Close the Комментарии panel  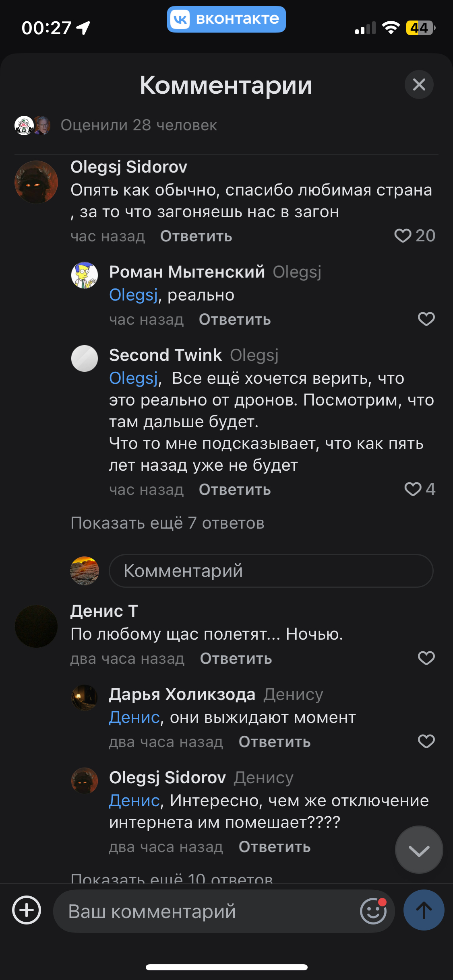(419, 84)
